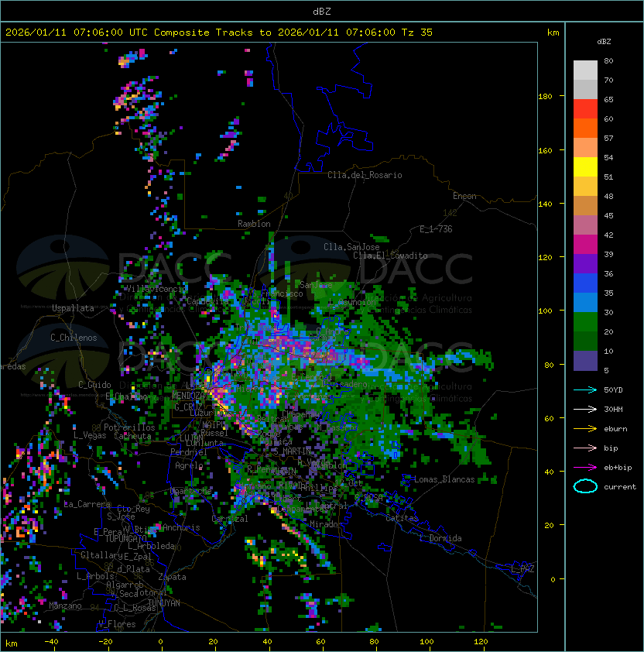644x652 pixels.
Task: Click the 'Potrerillos' map label
Action: (x=129, y=427)
